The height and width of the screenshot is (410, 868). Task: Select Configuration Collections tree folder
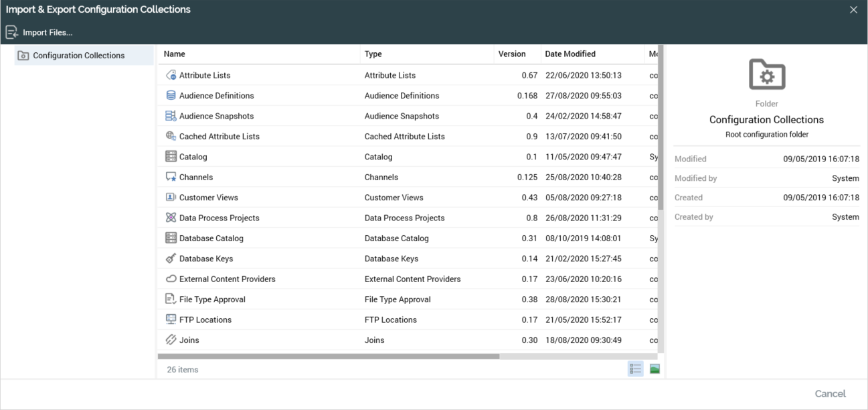[78, 56]
